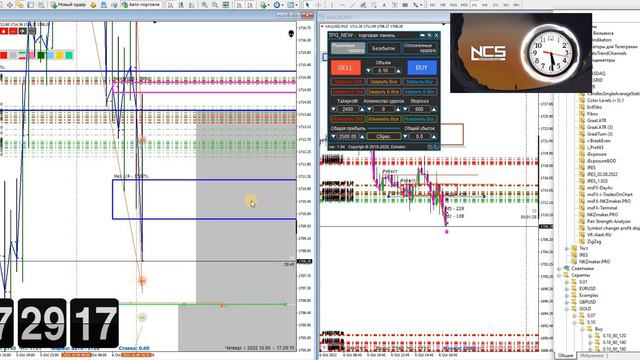Open the Безубыток tab in trading panel
This screenshot has width=640, height=360.
(x=383, y=49)
